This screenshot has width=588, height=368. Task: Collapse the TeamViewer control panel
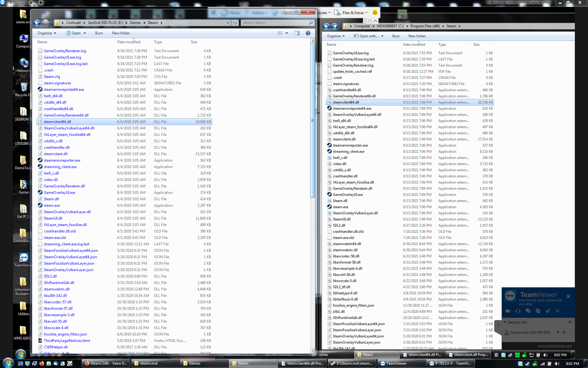558,311
